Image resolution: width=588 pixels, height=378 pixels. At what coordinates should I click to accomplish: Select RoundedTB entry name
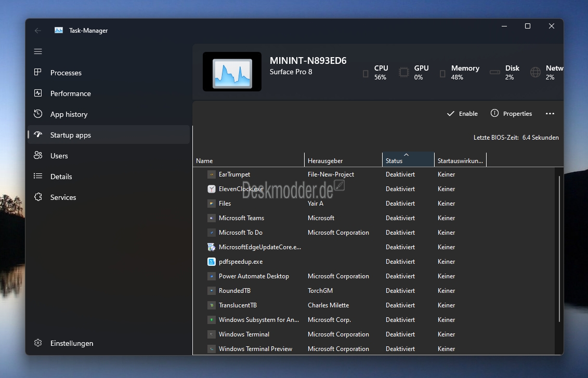click(235, 291)
